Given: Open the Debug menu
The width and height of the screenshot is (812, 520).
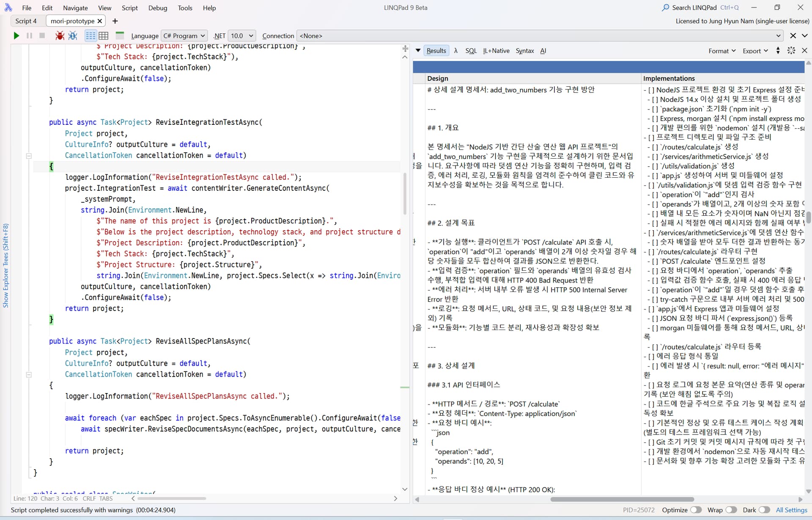Looking at the screenshot, I should click(x=158, y=8).
